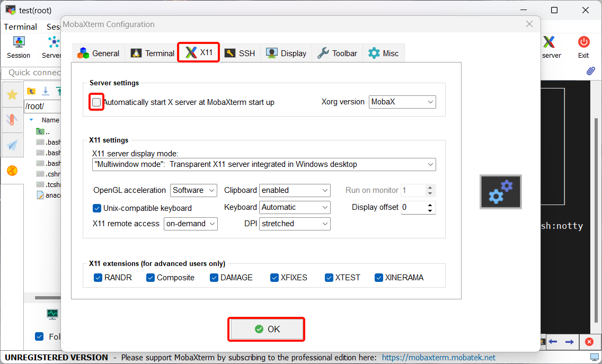Viewport: 602px width, 364px height.
Task: Open the Sftp globe sidebar tab
Action: 12,171
